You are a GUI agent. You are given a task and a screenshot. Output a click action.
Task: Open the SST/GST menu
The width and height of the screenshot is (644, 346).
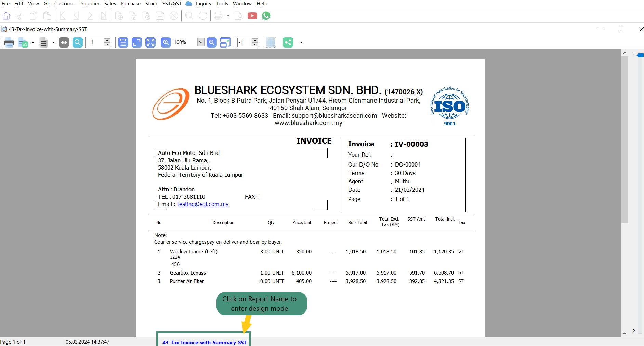click(x=172, y=4)
